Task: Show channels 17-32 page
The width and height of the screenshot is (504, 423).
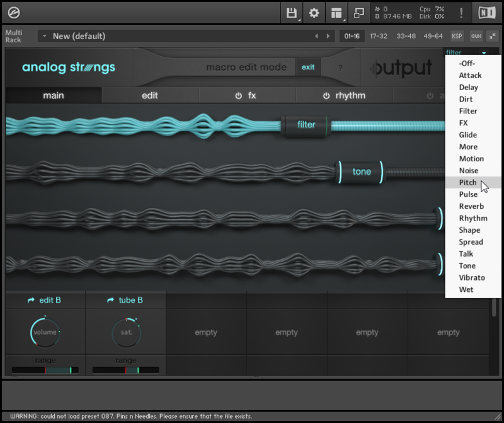Action: (x=379, y=36)
